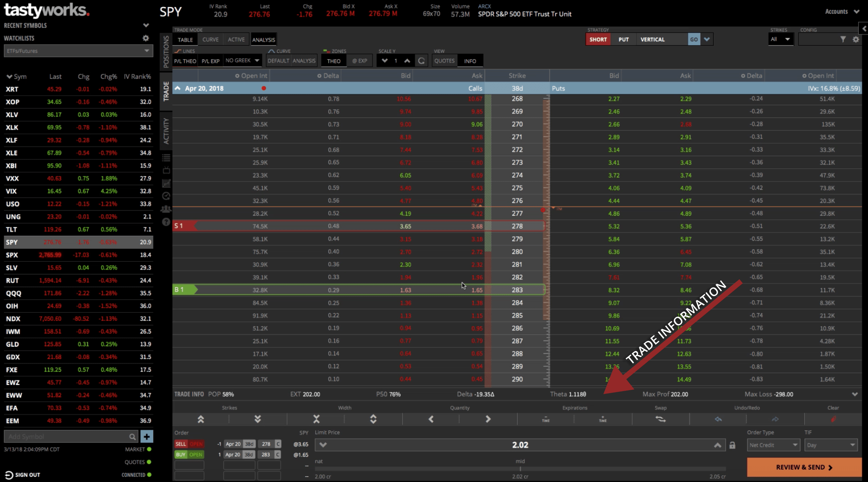Viewport: 868px width, 482px height.
Task: Open Order Type Net Credit dropdown
Action: [773, 445]
